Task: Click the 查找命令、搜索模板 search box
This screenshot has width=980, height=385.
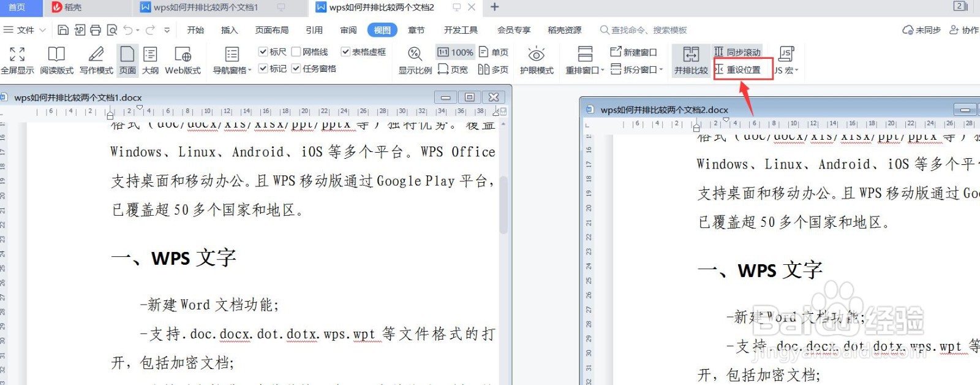Action: (644, 29)
